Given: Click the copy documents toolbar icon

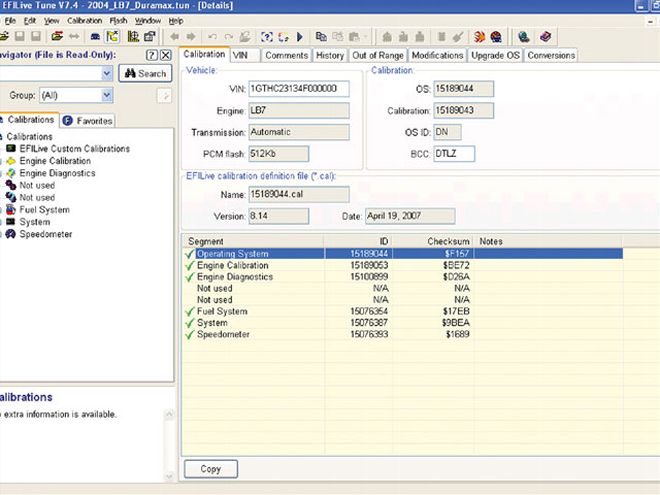Looking at the screenshot, I should 321,37.
